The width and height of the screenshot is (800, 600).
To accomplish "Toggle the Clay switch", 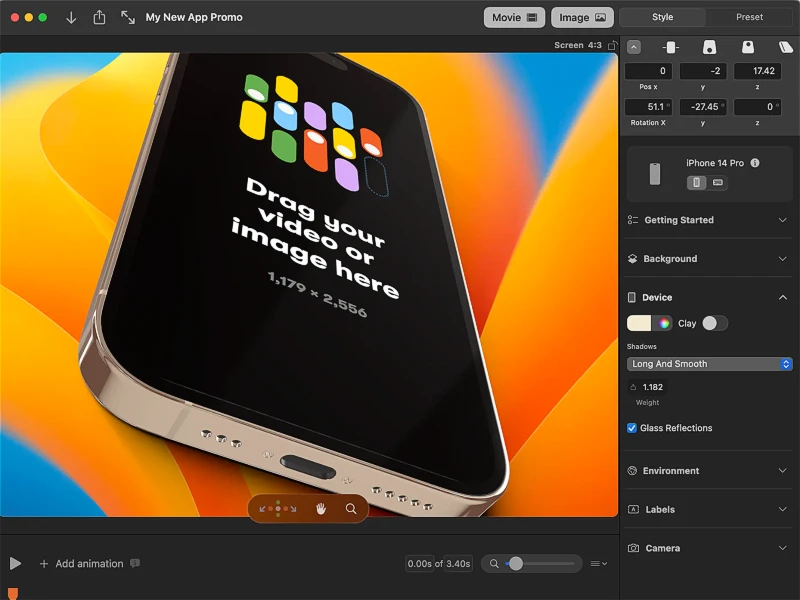I will (x=715, y=323).
